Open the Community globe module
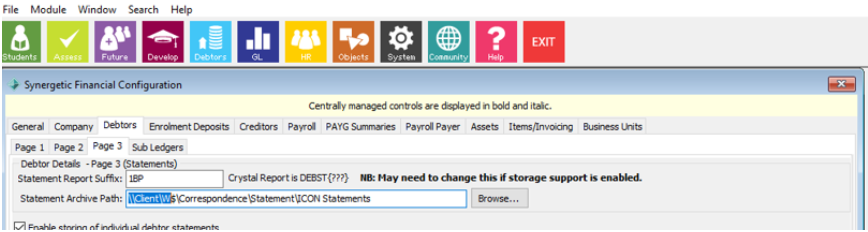This screenshot has height=232, width=868. click(448, 42)
